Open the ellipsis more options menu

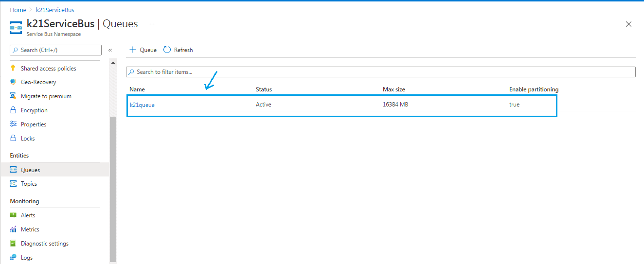152,24
